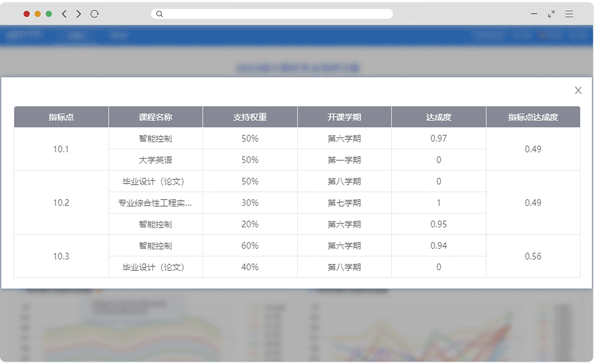Click the 30% weight value
This screenshot has height=364, width=600.
[x=250, y=203]
